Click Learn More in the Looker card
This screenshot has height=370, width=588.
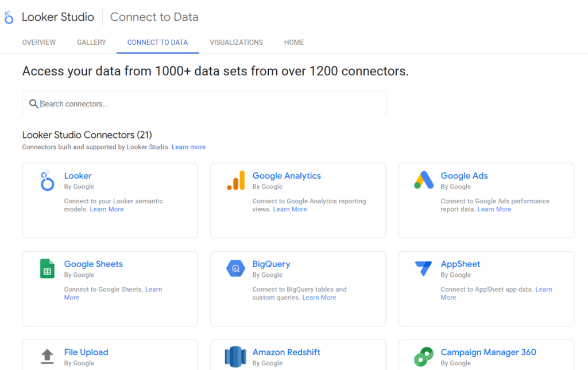click(x=107, y=209)
